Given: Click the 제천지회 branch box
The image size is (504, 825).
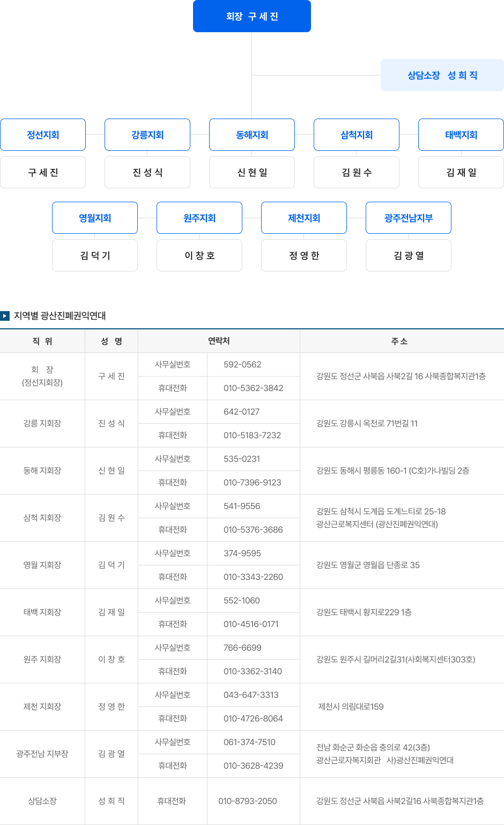Looking at the screenshot, I should point(304,218).
